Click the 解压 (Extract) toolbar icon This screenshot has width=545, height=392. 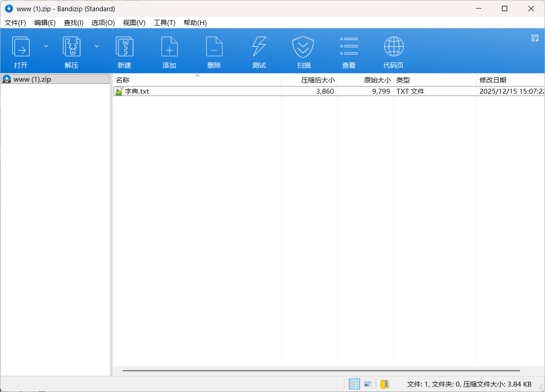(71, 47)
